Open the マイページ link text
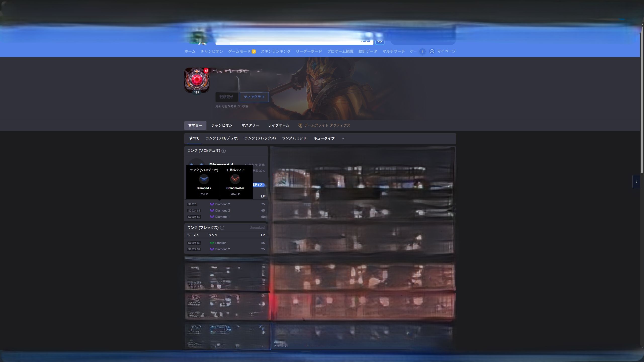The width and height of the screenshot is (644, 362). pos(446,51)
